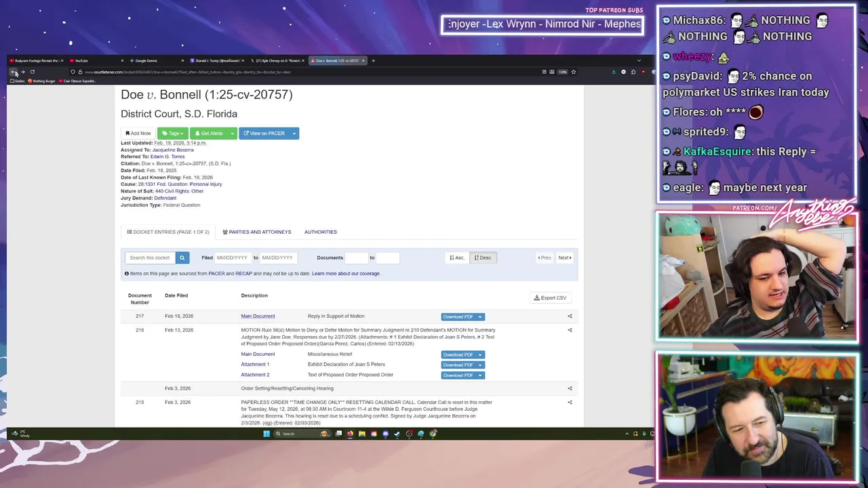The height and width of the screenshot is (488, 868).
Task: Open a new browser tab
Action: (x=373, y=60)
